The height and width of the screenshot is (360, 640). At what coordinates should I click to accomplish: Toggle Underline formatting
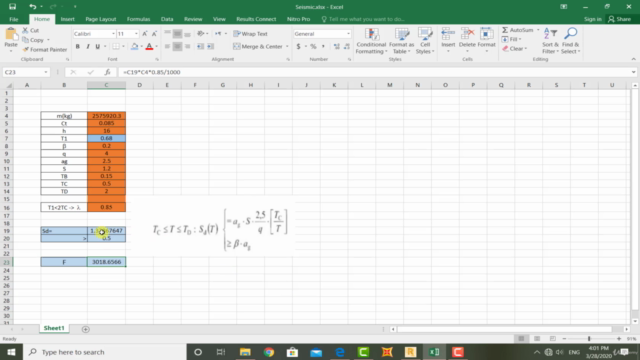[98, 47]
